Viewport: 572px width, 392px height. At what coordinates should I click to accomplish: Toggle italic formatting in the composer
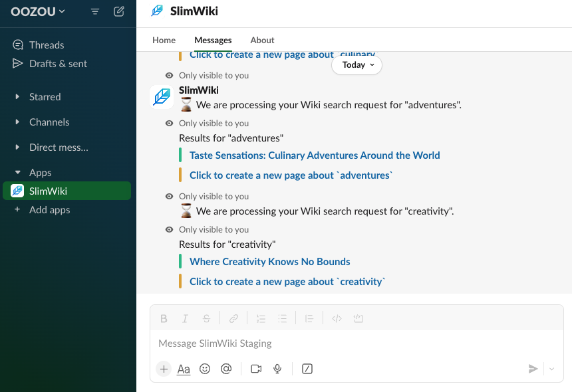pyautogui.click(x=185, y=318)
